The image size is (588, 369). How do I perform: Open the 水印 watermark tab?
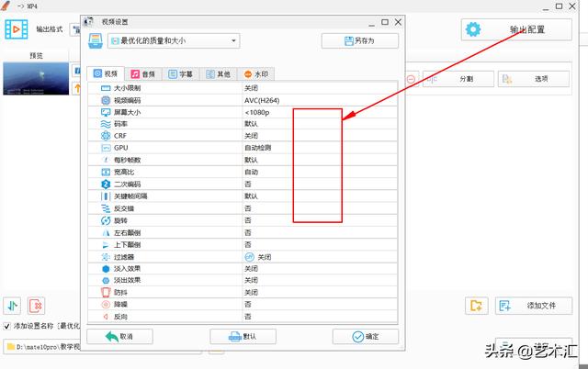click(255, 74)
